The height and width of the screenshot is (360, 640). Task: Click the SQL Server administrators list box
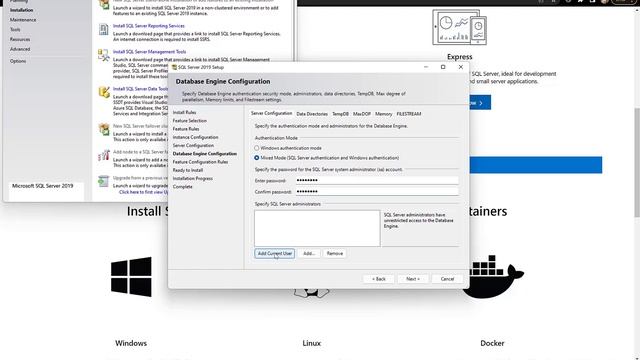click(x=317, y=228)
